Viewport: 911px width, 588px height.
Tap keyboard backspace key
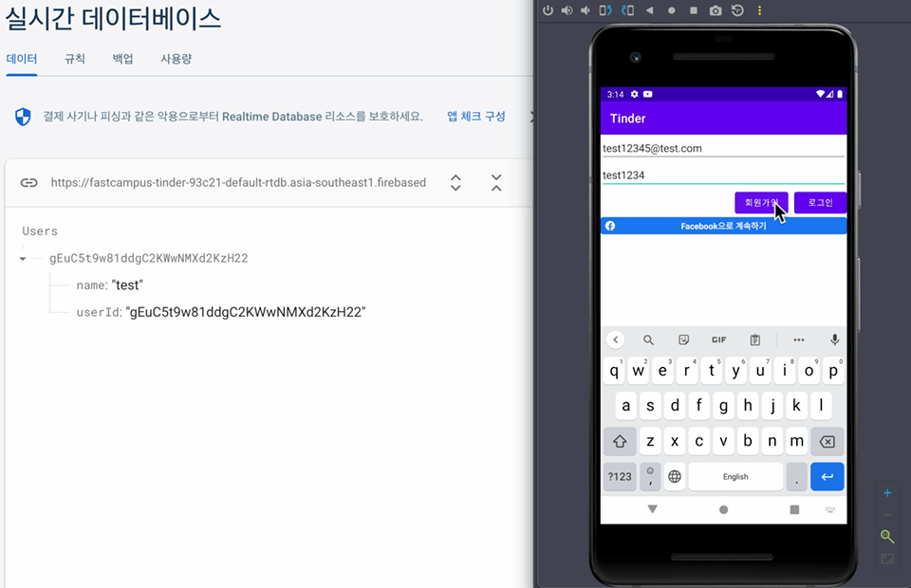827,442
